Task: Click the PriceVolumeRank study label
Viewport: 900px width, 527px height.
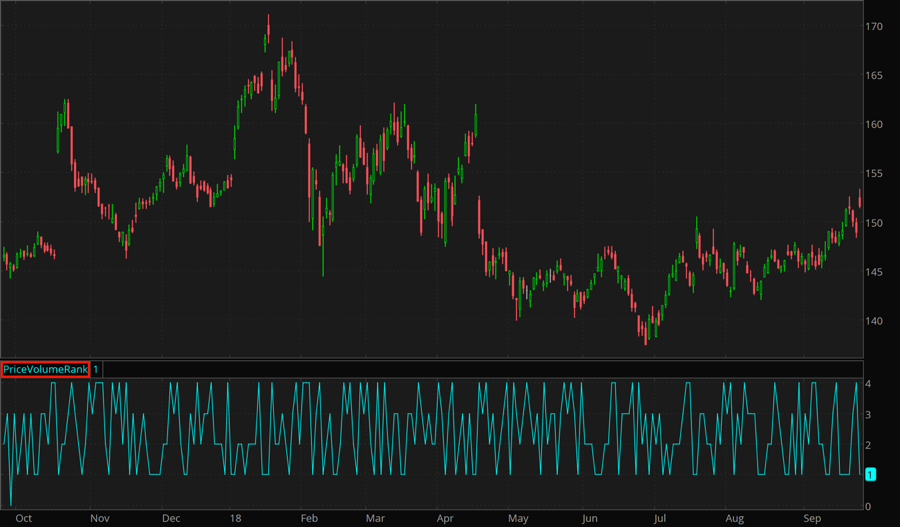Action: coord(46,369)
